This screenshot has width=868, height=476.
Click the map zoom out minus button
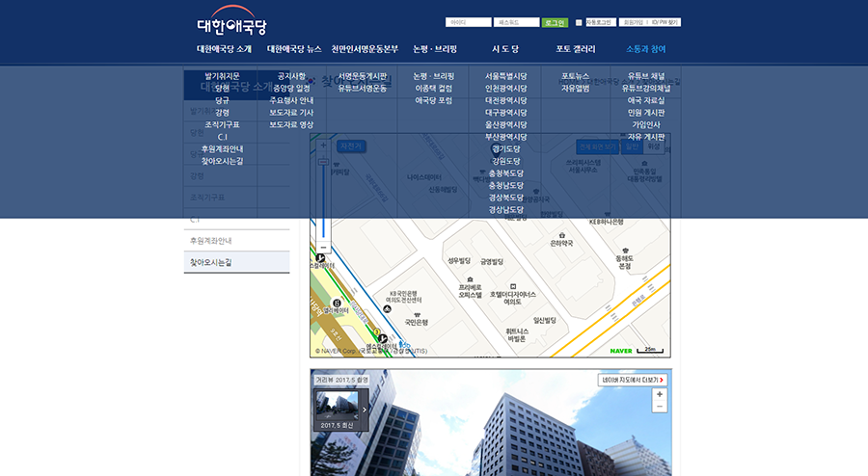coord(323,248)
